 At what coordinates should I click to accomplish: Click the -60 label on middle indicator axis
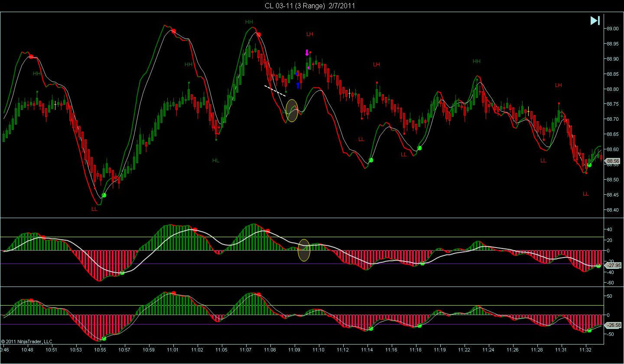click(610, 283)
